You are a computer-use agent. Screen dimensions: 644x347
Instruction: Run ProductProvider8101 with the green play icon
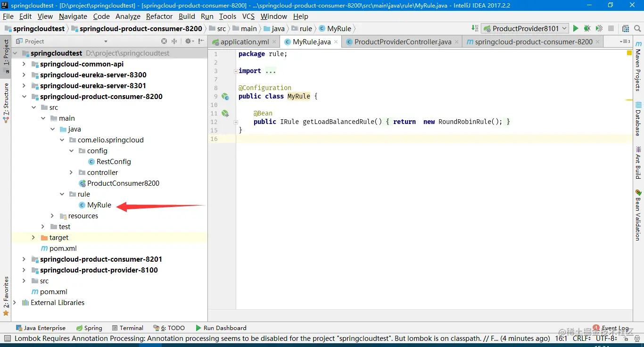click(576, 28)
